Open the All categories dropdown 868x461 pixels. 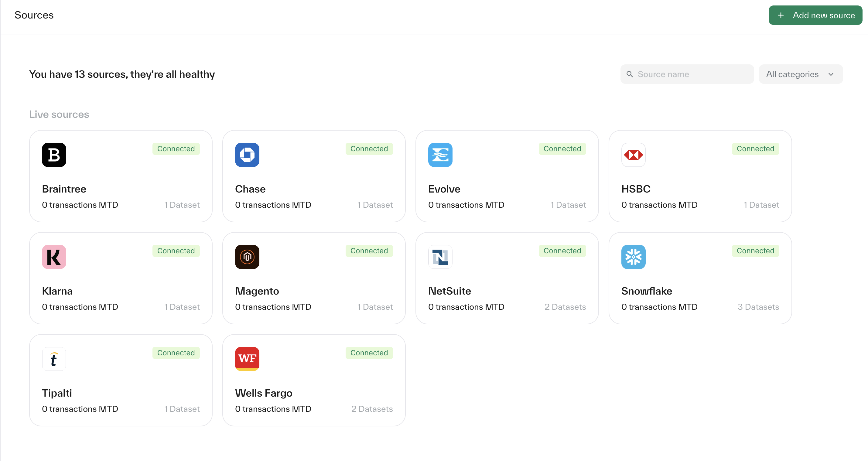pos(801,74)
